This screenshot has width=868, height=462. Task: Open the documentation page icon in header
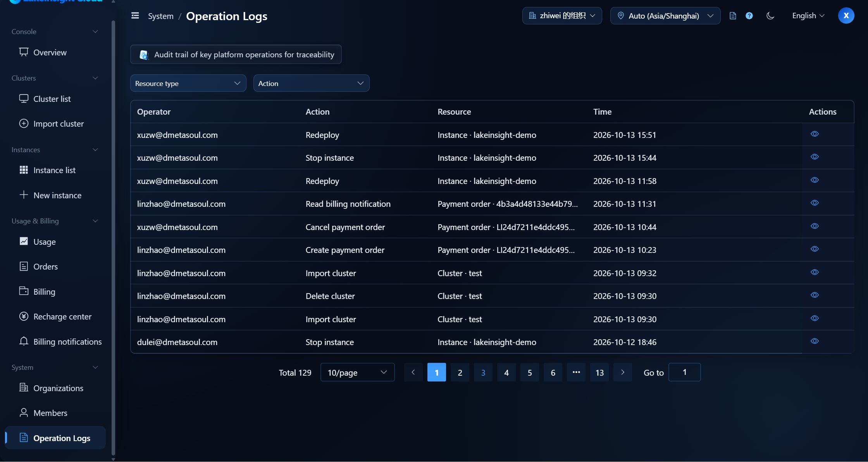[732, 15]
